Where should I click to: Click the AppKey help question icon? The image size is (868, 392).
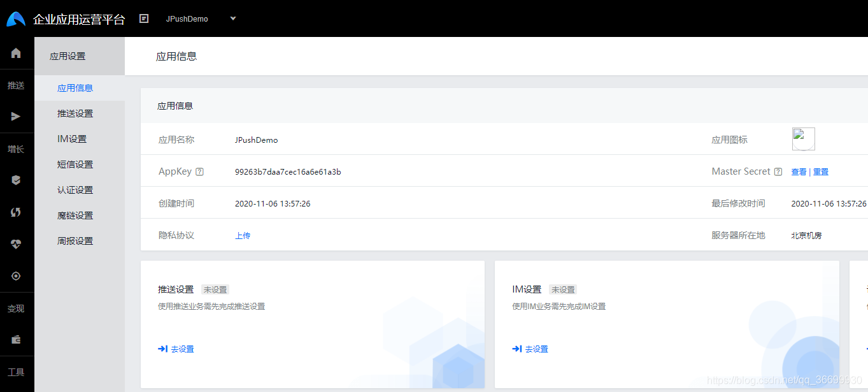200,171
